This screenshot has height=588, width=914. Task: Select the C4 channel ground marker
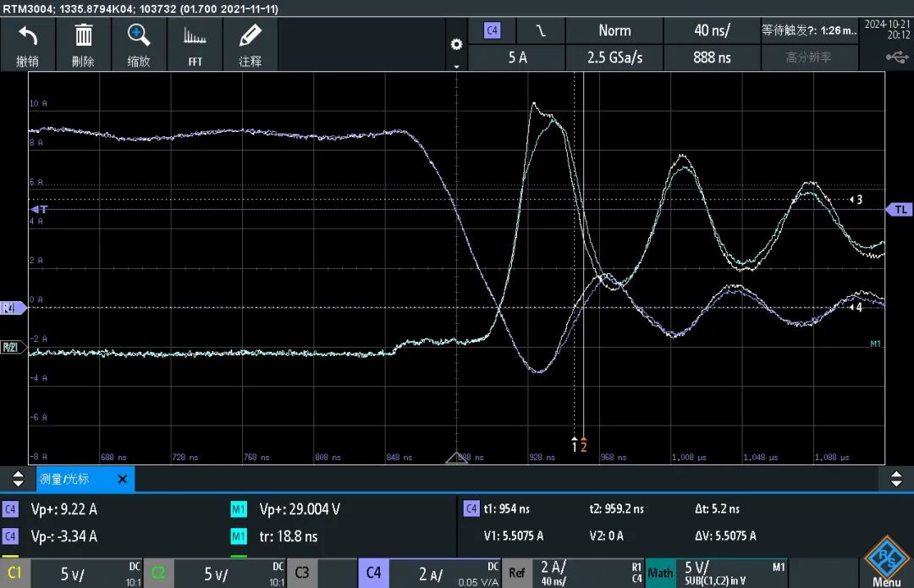coord(12,308)
